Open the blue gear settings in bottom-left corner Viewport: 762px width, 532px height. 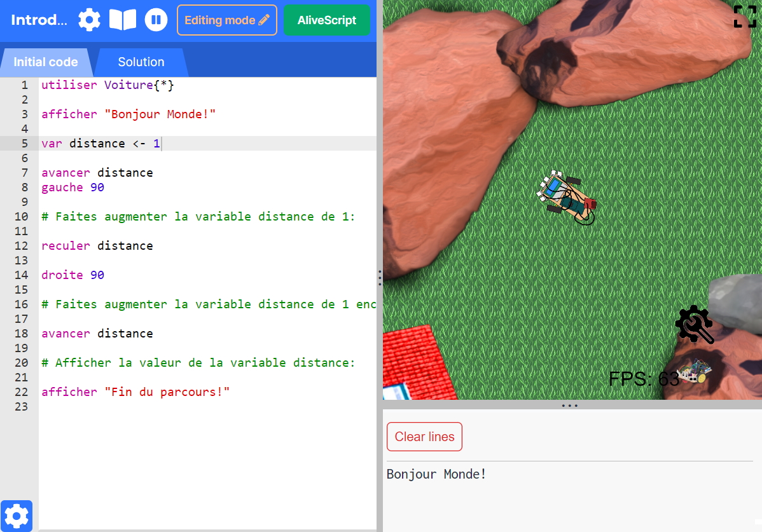coord(17,516)
